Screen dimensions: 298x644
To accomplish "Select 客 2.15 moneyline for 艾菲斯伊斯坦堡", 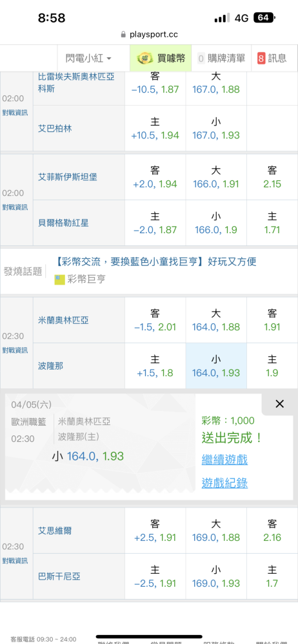I will click(272, 177).
